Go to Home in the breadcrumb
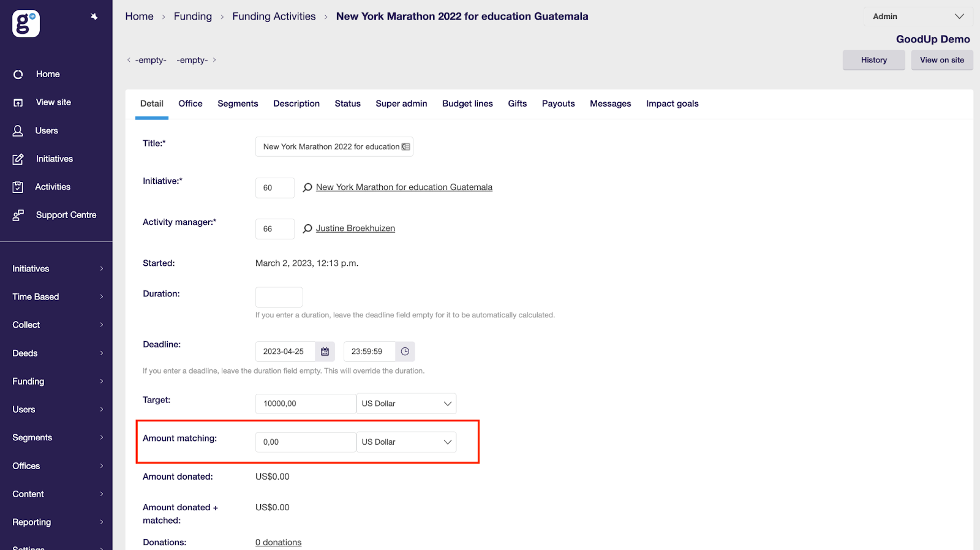Viewport: 980px width, 550px height. point(140,17)
